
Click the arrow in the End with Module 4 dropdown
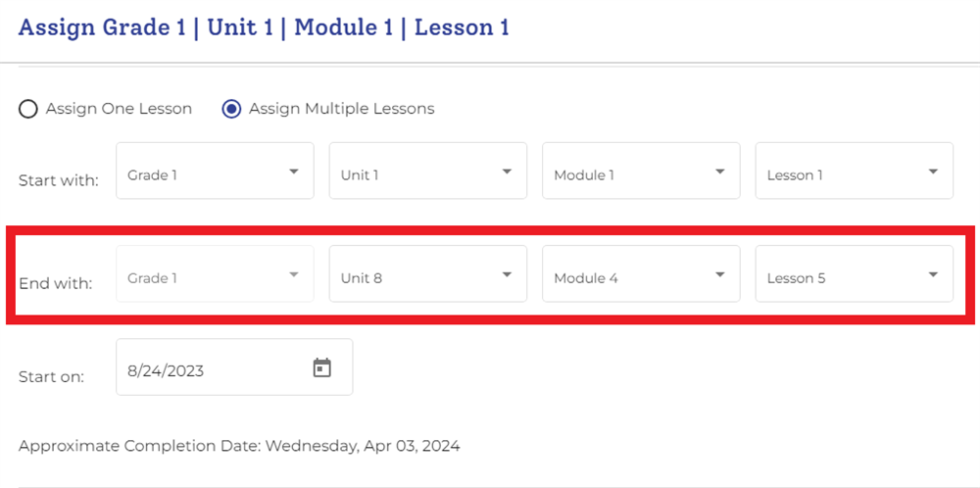pos(720,274)
